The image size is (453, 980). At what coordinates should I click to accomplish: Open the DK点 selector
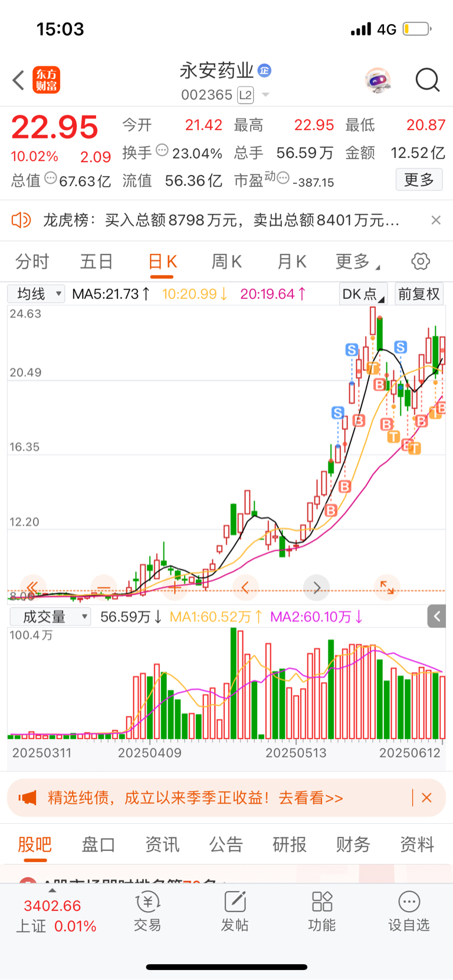click(363, 294)
